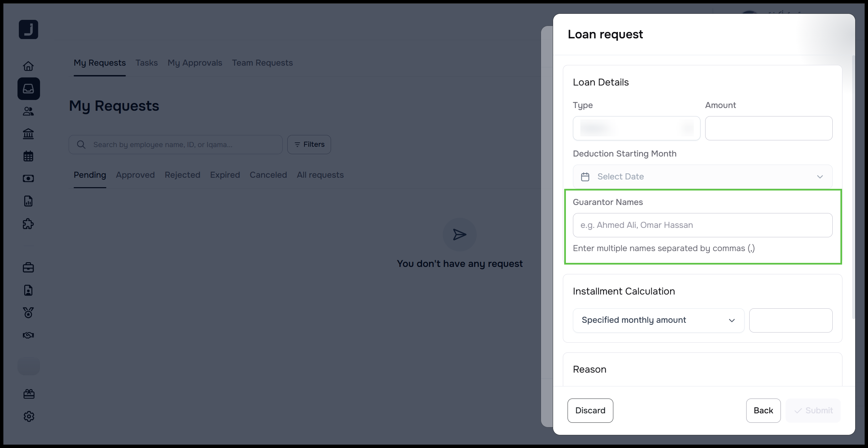
Task: Click the Back button
Action: coord(763,410)
